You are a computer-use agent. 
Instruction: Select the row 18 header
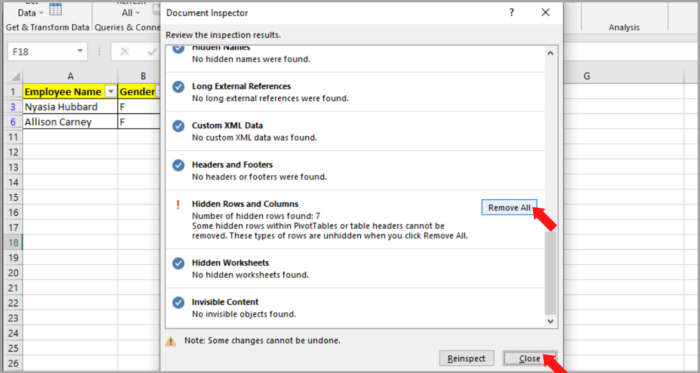(13, 242)
